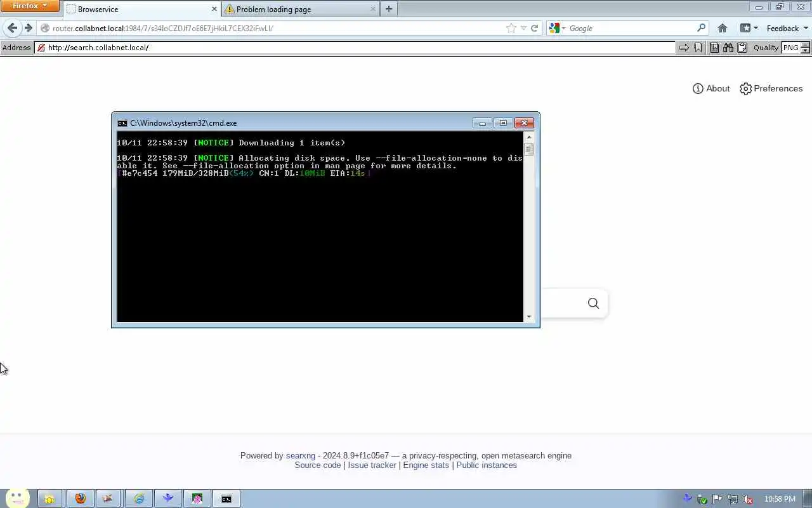Open Browservice find with binoculars icon

tap(728, 48)
